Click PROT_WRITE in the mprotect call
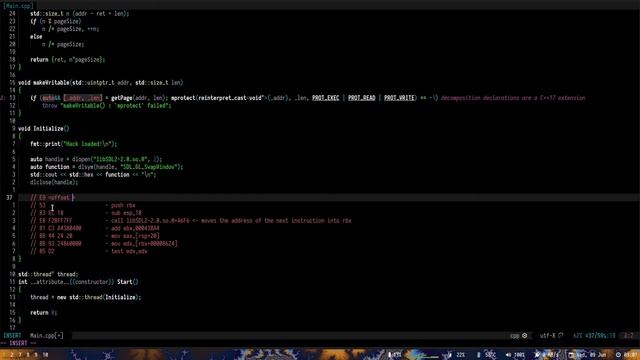The image size is (640, 360). tap(399, 98)
